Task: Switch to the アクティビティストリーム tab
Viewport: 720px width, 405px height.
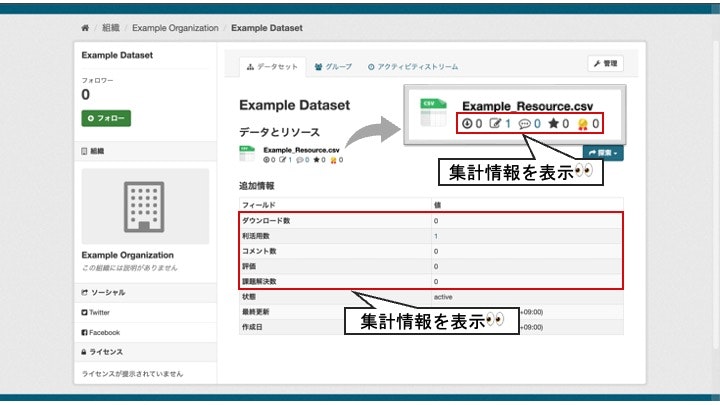Action: pyautogui.click(x=413, y=67)
